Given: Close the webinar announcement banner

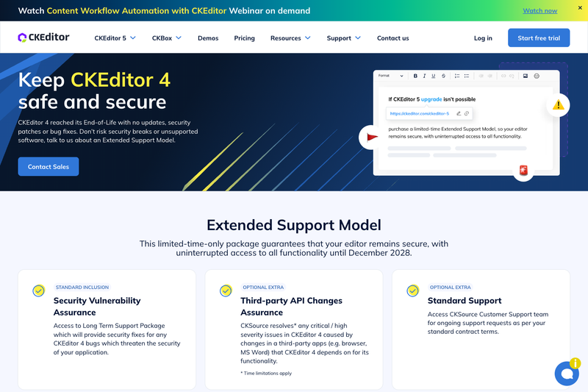Looking at the screenshot, I should click(580, 7).
